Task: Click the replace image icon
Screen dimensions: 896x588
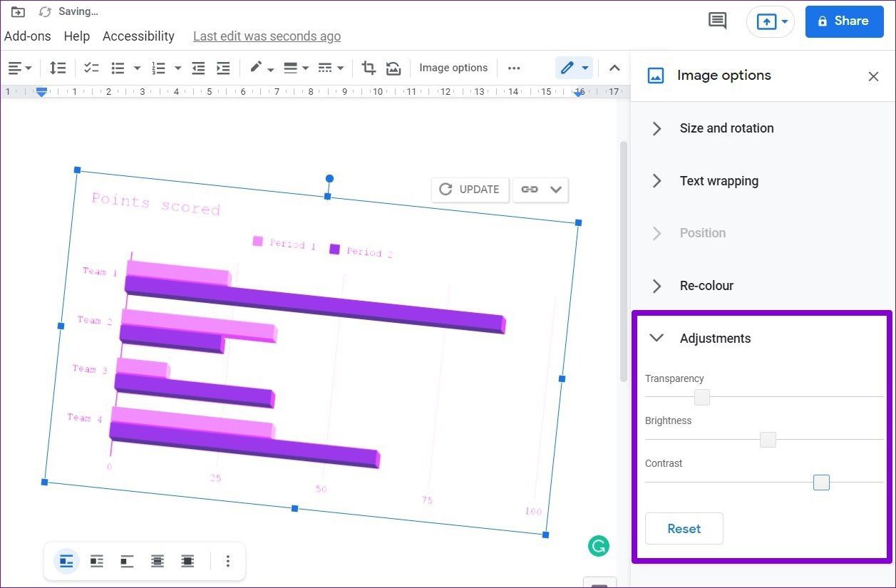Action: pos(393,68)
